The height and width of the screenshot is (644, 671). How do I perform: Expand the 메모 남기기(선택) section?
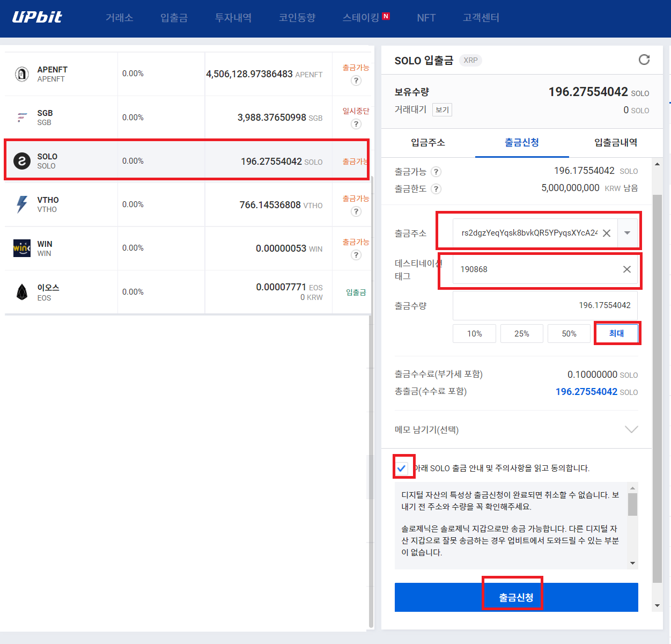point(632,429)
